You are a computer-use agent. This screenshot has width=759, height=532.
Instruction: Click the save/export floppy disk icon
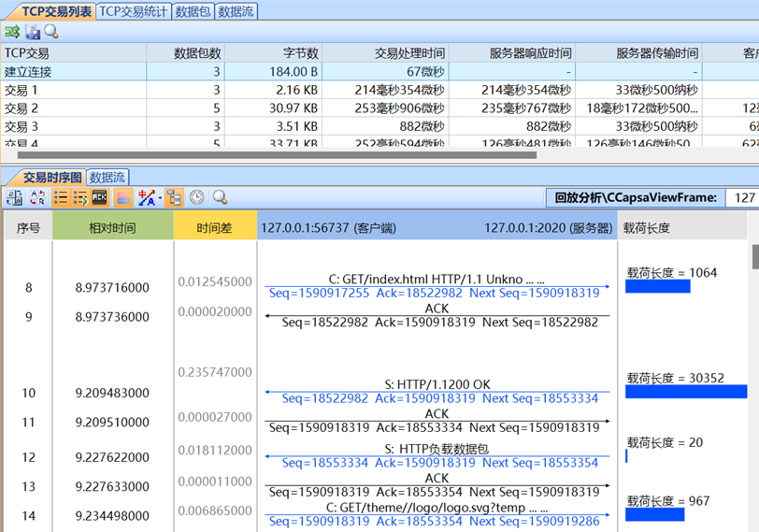pyautogui.click(x=33, y=32)
